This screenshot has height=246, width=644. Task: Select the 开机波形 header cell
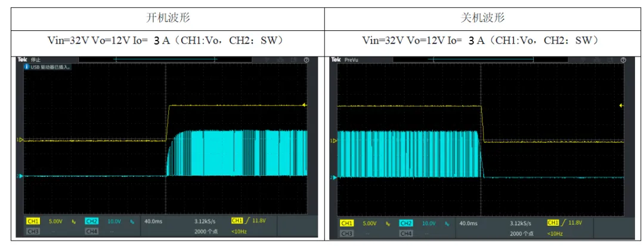click(168, 18)
